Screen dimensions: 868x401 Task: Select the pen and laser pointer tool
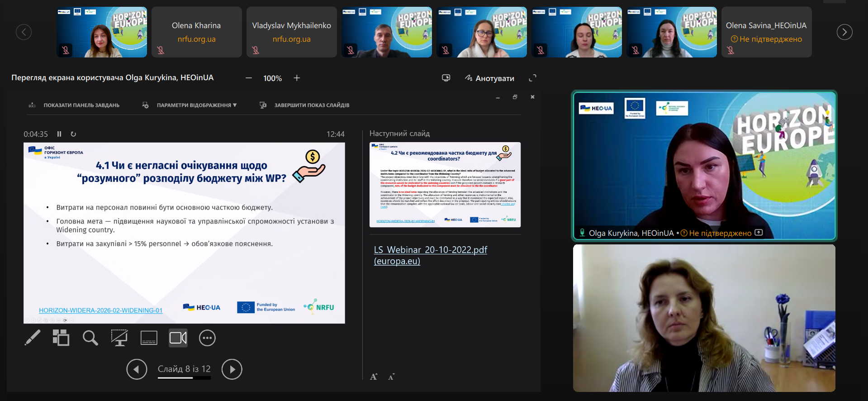(x=33, y=338)
